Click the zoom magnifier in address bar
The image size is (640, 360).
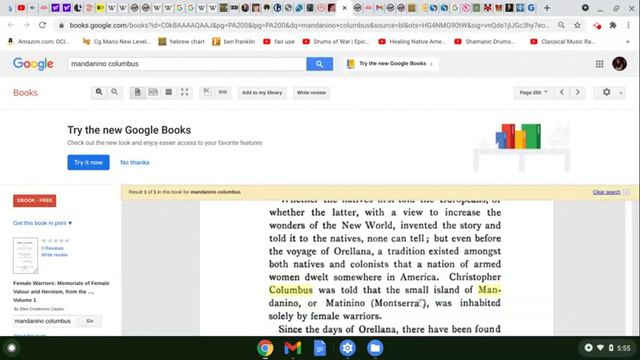562,25
